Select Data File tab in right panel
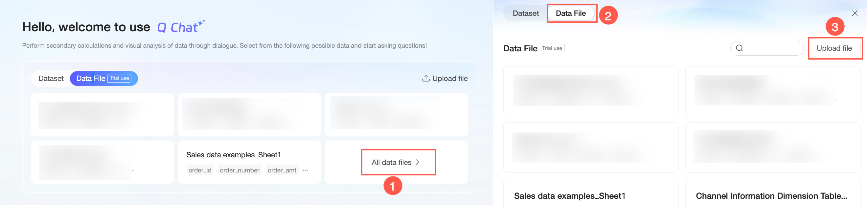 [x=570, y=13]
